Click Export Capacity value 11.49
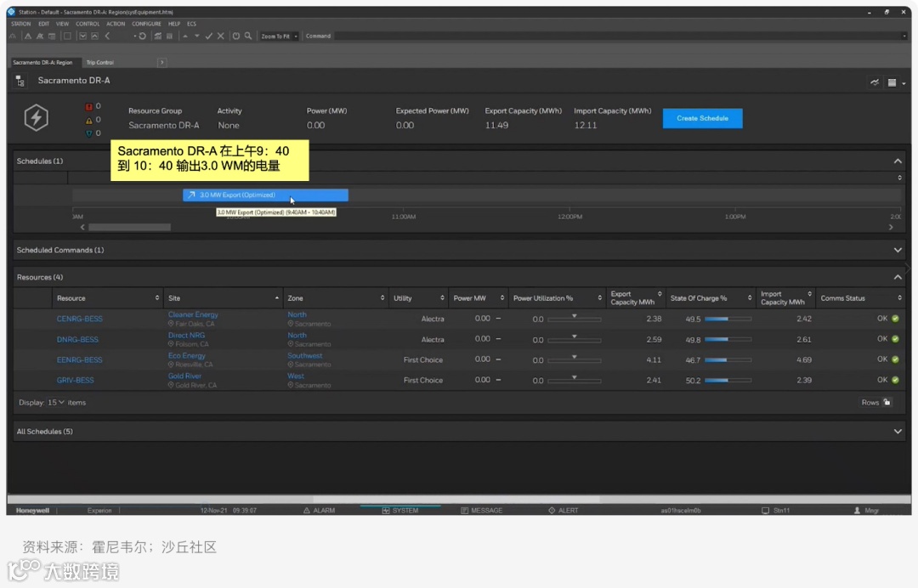Screen dimensions: 918x588 (x=496, y=125)
